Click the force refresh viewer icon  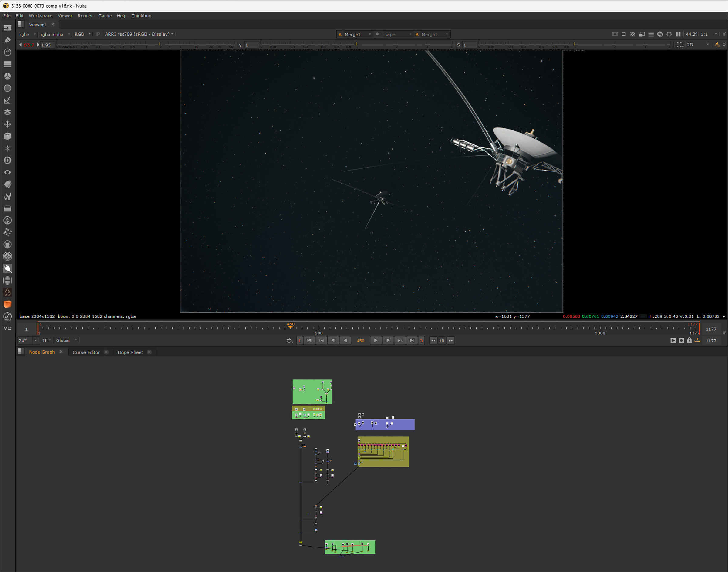pyautogui.click(x=660, y=34)
